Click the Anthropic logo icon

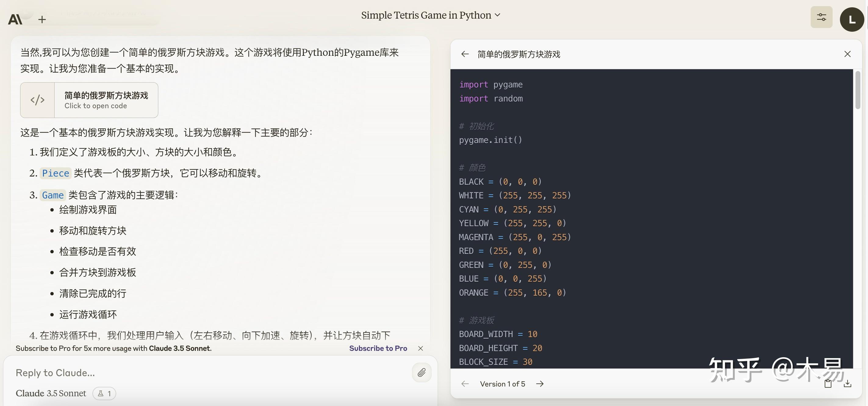pos(15,19)
